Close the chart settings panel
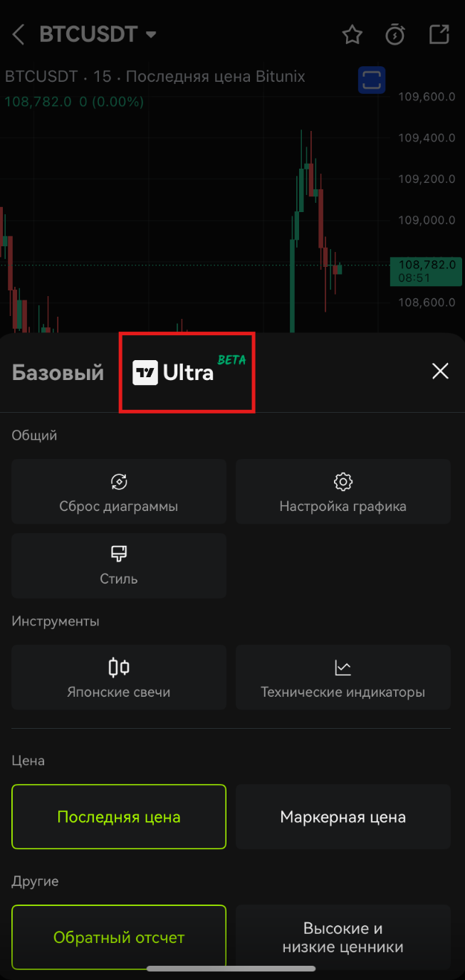465x980 pixels. click(x=441, y=371)
